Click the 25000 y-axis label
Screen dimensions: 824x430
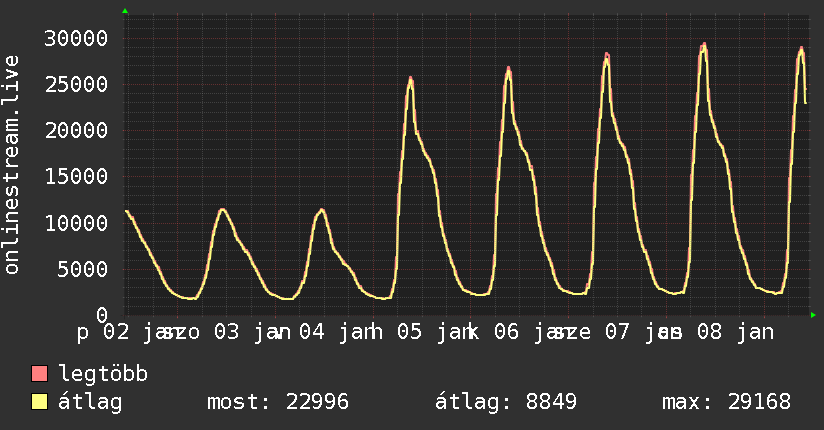point(76,85)
